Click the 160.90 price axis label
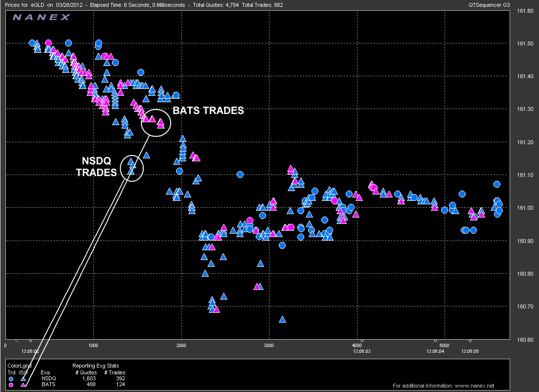This screenshot has height=392, width=539. click(525, 241)
